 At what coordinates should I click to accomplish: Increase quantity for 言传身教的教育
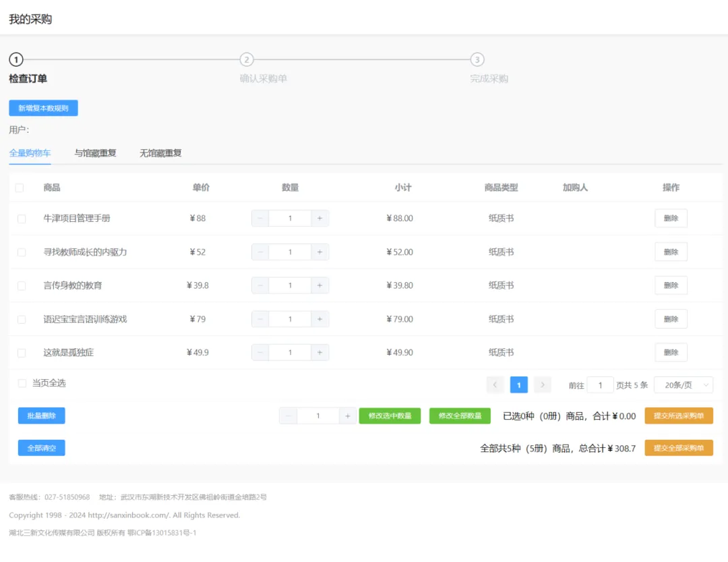(x=320, y=285)
